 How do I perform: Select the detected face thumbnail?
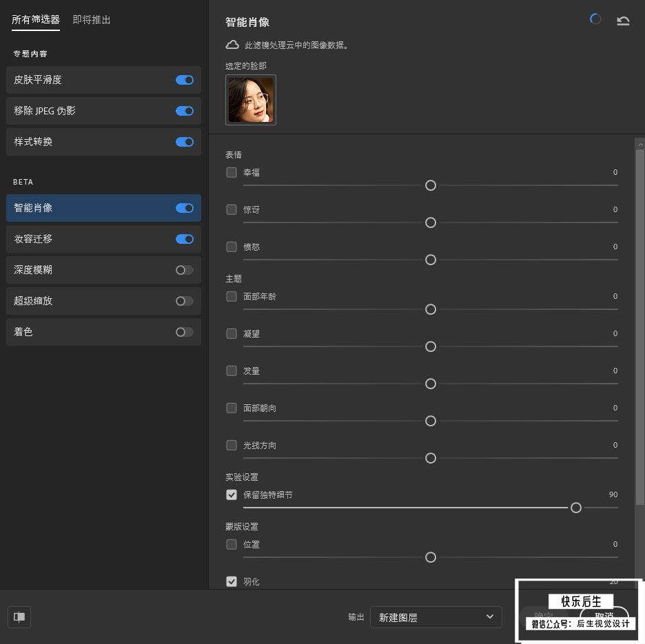[x=251, y=100]
